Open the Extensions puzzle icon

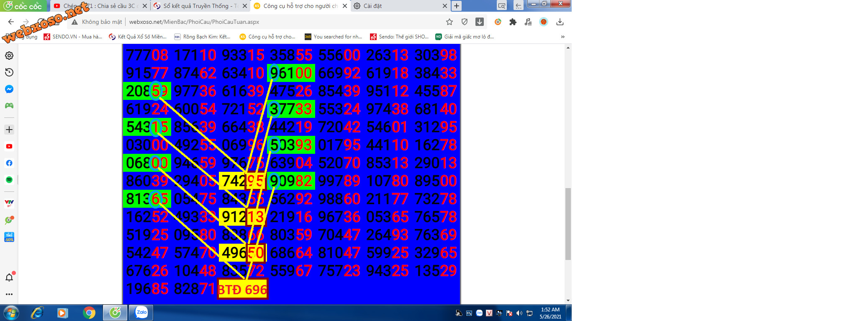pos(513,22)
